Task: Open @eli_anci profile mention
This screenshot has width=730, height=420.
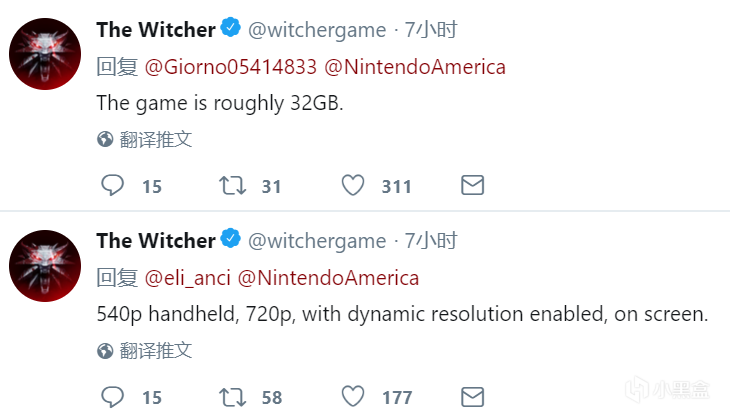Action: pyautogui.click(x=188, y=277)
